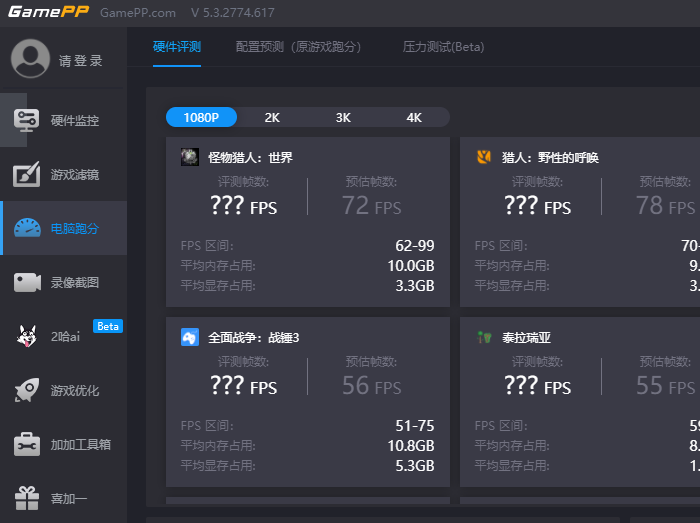Select the 录像截图 sidebar label
700x523 pixels.
75,282
